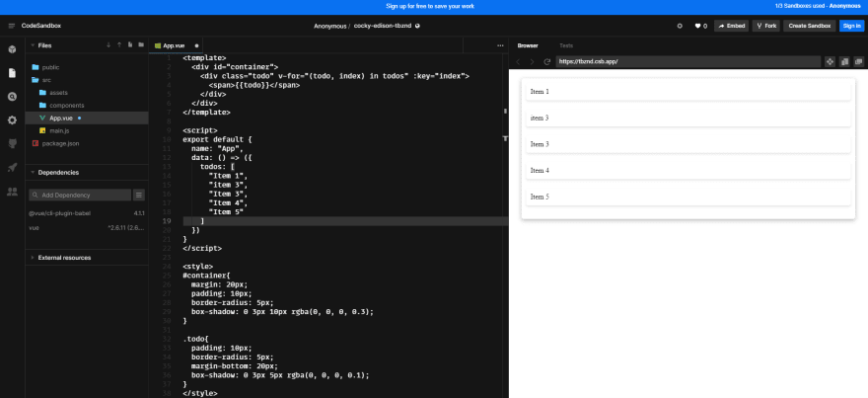Image resolution: width=868 pixels, height=398 pixels.
Task: Open the CodeSandbox hamburger menu
Action: click(x=12, y=26)
